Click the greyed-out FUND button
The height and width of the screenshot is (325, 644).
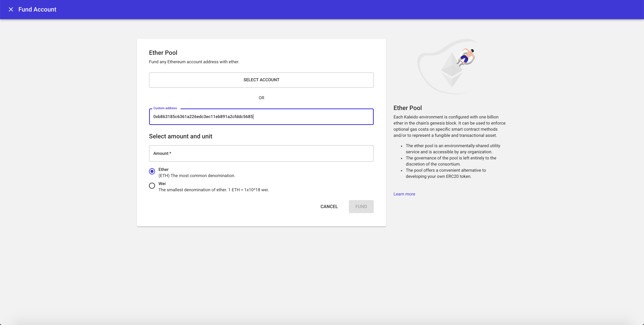tap(361, 207)
